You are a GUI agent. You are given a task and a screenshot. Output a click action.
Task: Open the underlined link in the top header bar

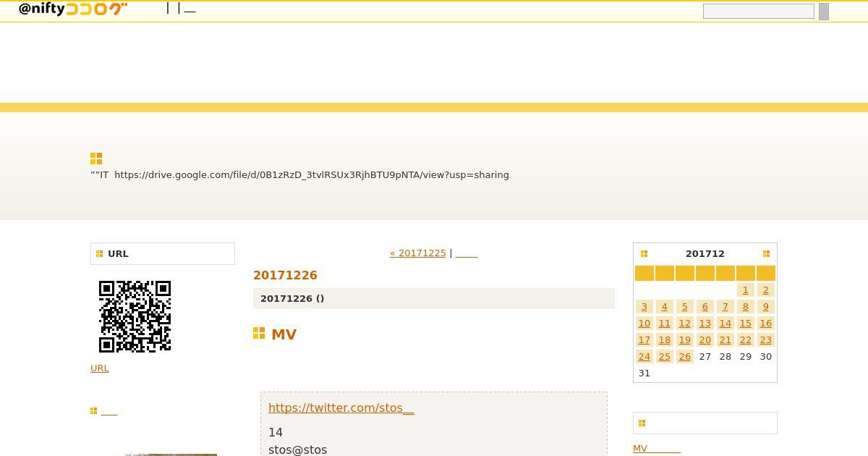(190, 9)
